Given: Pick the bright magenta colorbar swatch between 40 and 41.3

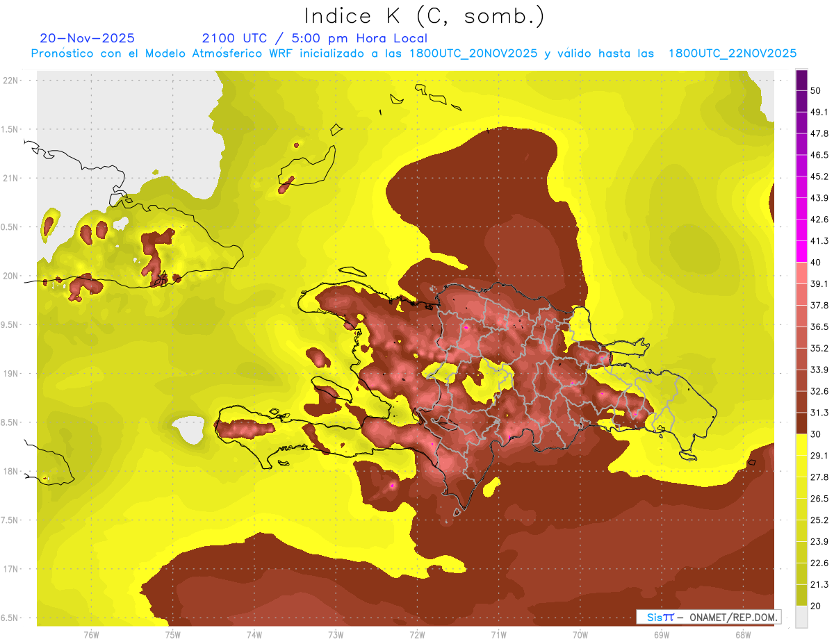Looking at the screenshot, I should (x=801, y=251).
